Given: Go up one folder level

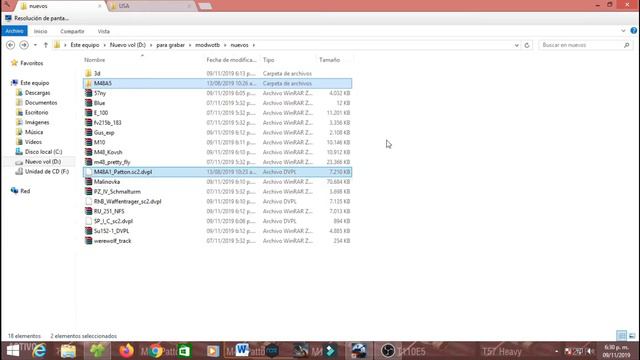Looking at the screenshot, I should 46,45.
